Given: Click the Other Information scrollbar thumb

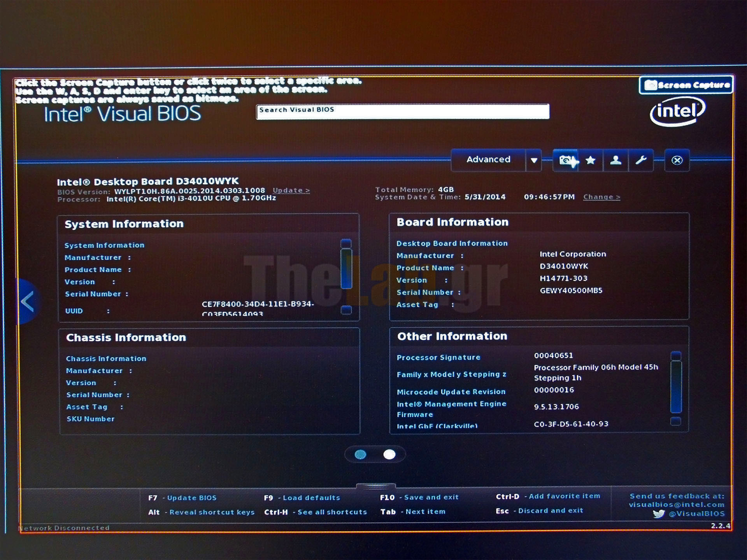Looking at the screenshot, I should pos(676,387).
